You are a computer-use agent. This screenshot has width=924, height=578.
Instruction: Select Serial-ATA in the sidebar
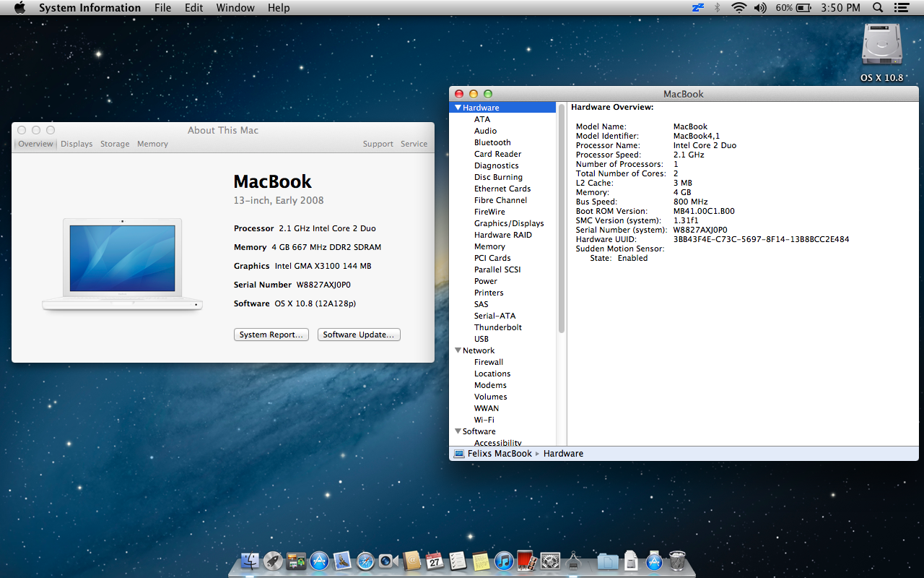[494, 316]
